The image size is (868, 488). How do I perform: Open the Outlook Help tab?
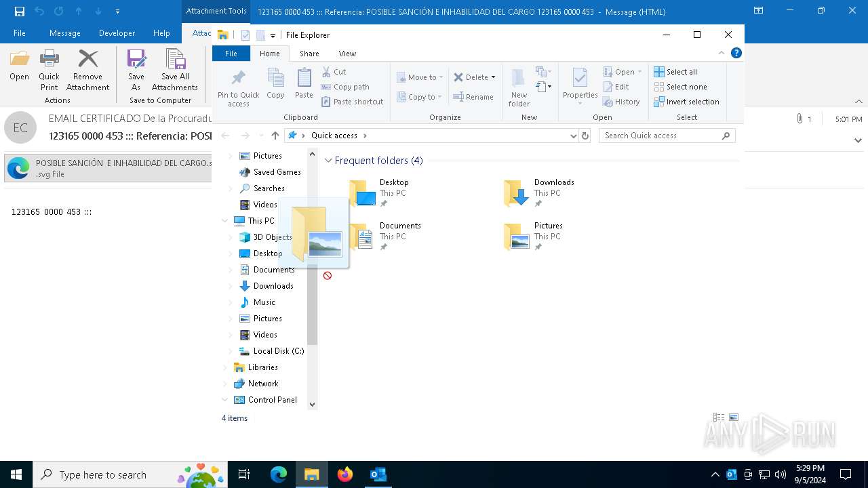161,33
